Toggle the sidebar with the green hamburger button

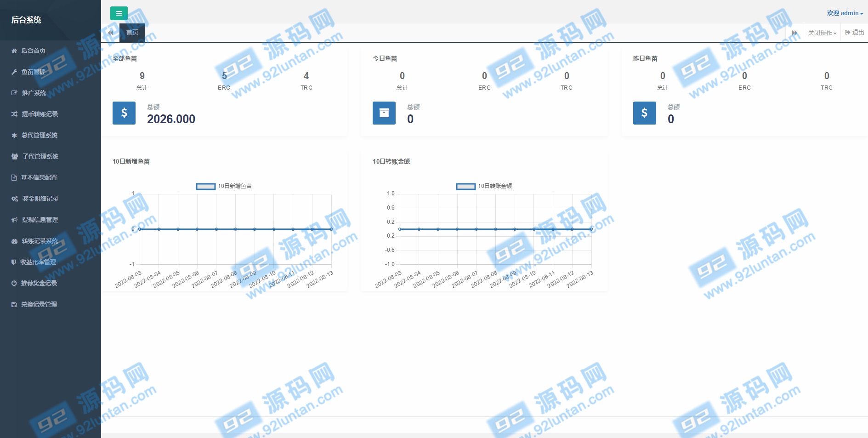(119, 13)
